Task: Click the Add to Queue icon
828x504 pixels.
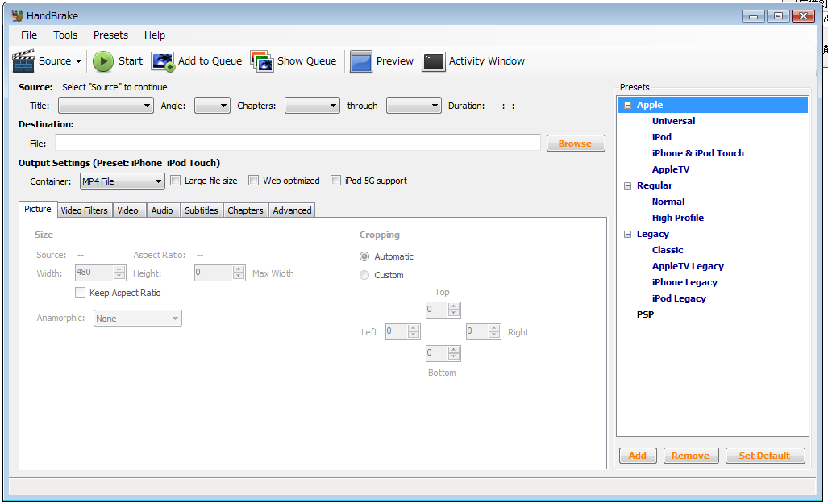Action: [x=164, y=61]
